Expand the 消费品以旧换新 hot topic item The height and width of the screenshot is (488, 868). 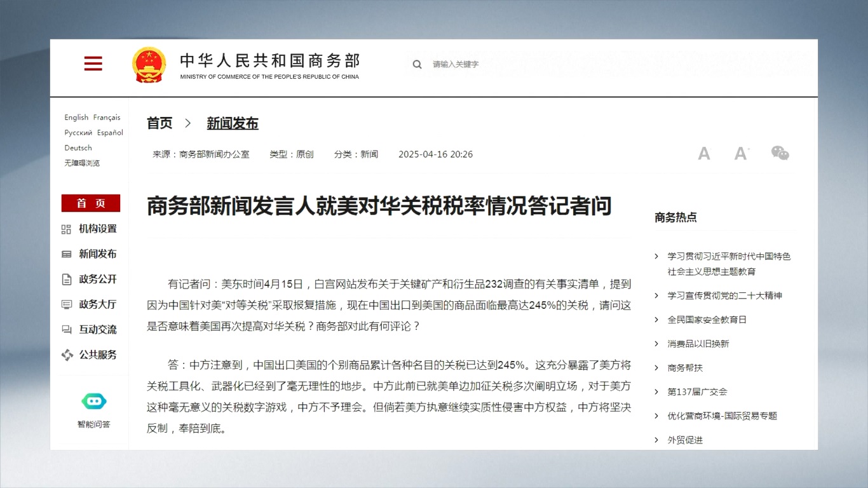[698, 344]
